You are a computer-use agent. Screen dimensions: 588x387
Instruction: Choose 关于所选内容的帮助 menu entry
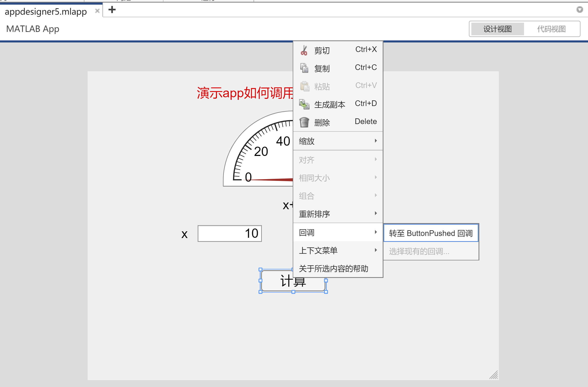[334, 269]
